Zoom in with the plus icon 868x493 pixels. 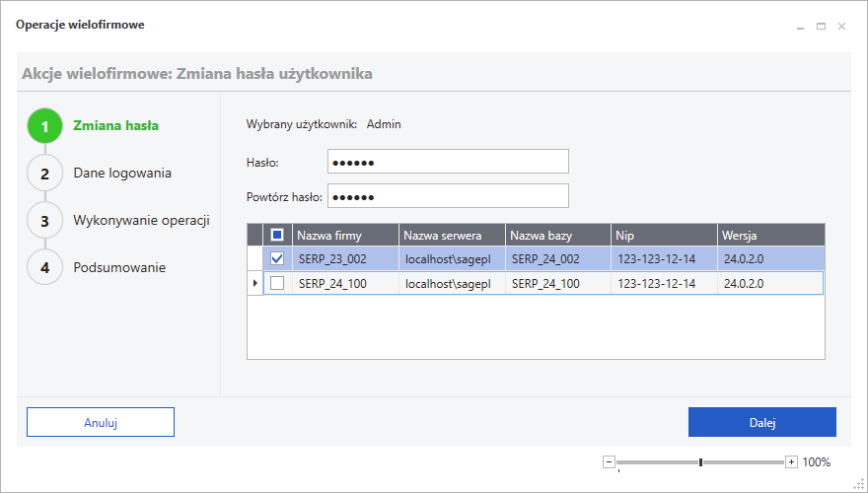(x=792, y=462)
